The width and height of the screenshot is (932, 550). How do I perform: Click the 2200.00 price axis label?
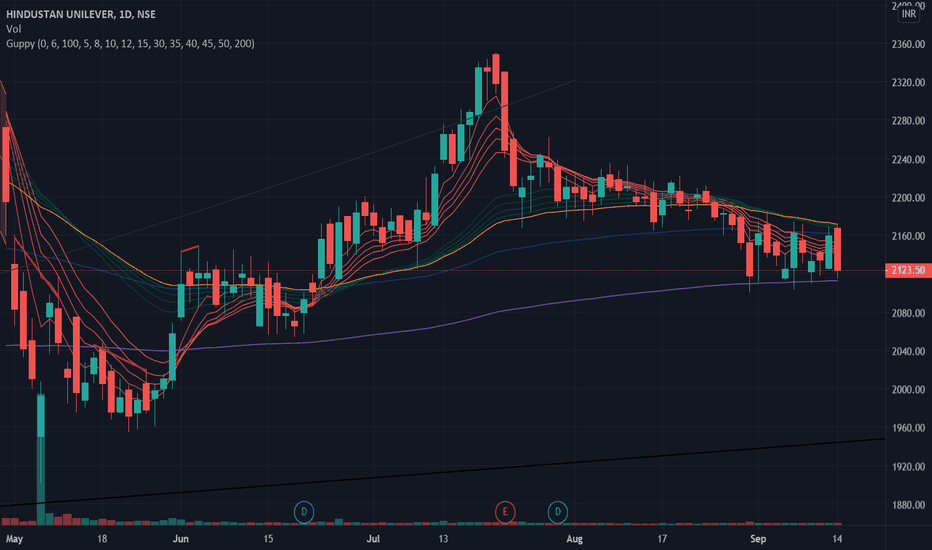[908, 197]
